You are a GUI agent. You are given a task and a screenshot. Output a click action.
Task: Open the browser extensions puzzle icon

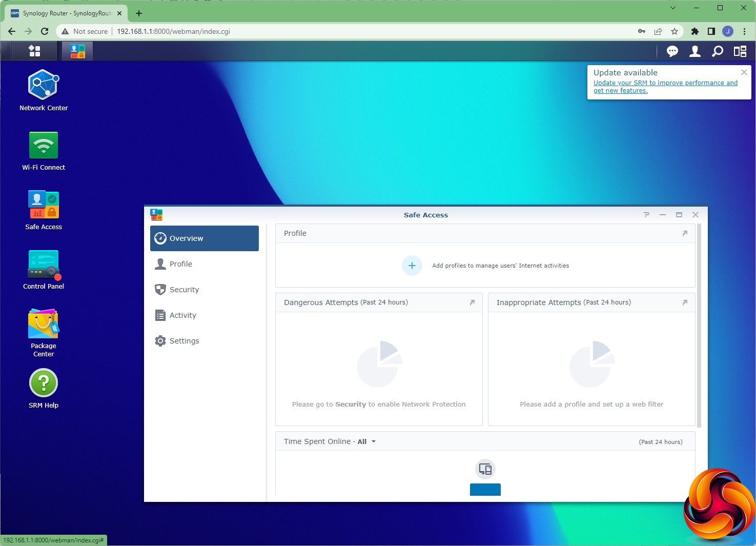[695, 31]
